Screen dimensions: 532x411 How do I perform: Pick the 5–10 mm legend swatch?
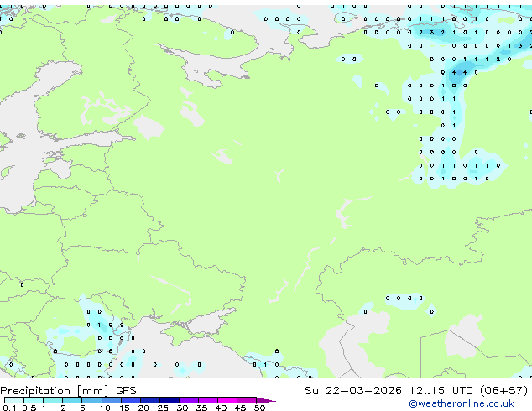[91, 400]
